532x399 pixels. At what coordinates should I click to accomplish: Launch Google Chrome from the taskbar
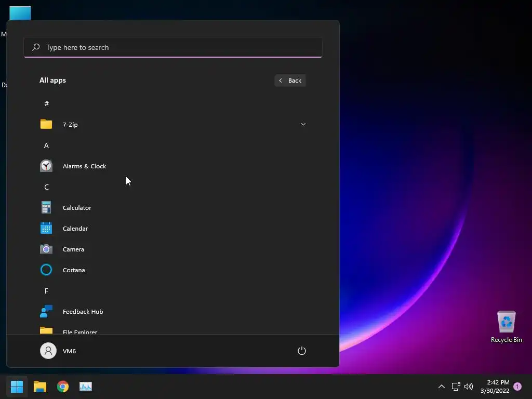(63, 387)
